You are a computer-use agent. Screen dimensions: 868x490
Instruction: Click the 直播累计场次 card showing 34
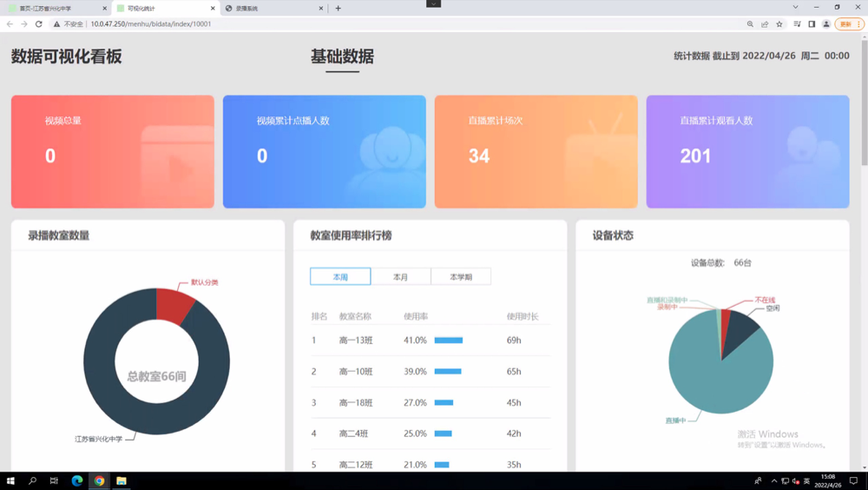coord(536,152)
